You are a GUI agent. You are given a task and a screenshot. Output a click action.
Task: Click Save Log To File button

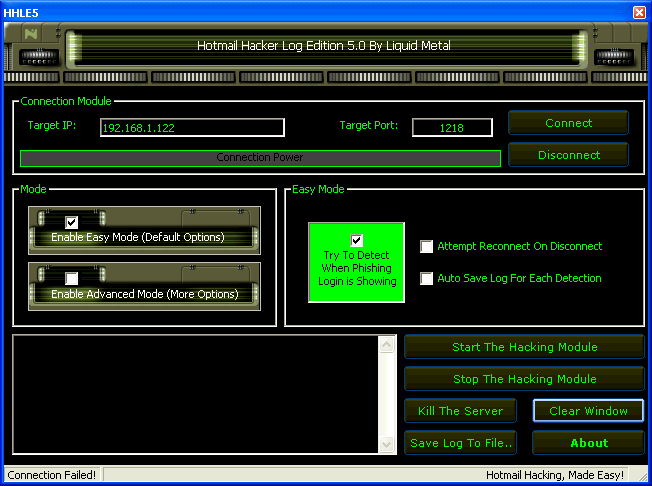pos(461,443)
